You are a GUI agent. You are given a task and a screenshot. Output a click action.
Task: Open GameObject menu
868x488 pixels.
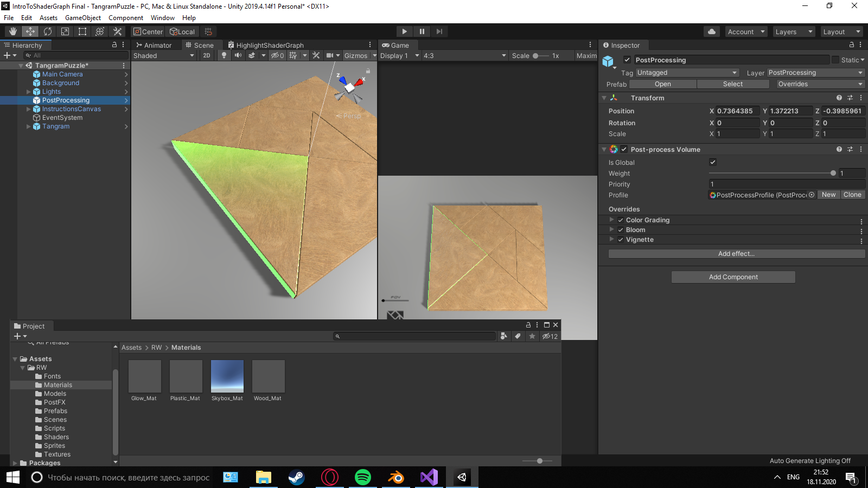83,18
